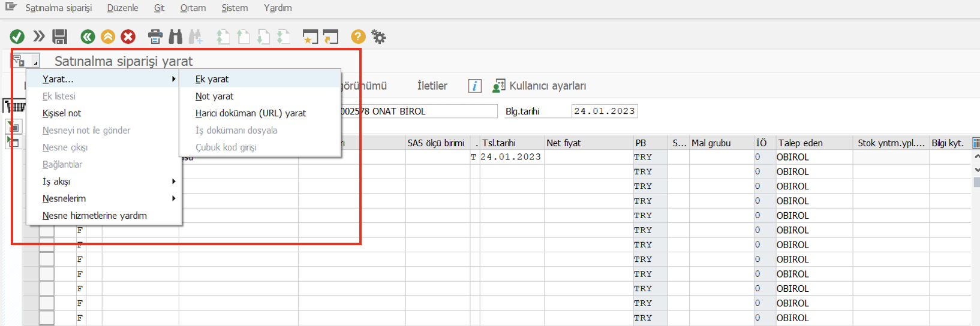Click the red X Cancel icon
980x326 pixels.
[x=128, y=37]
